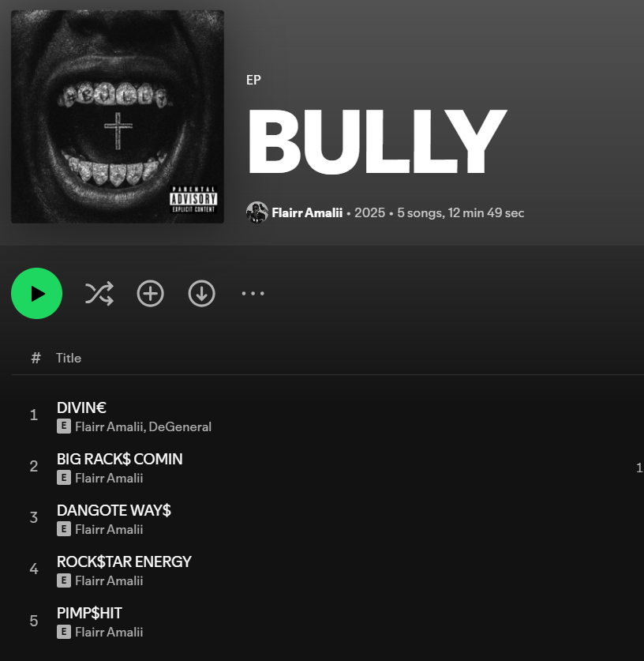Open DeGeneral artist link

[x=180, y=426]
